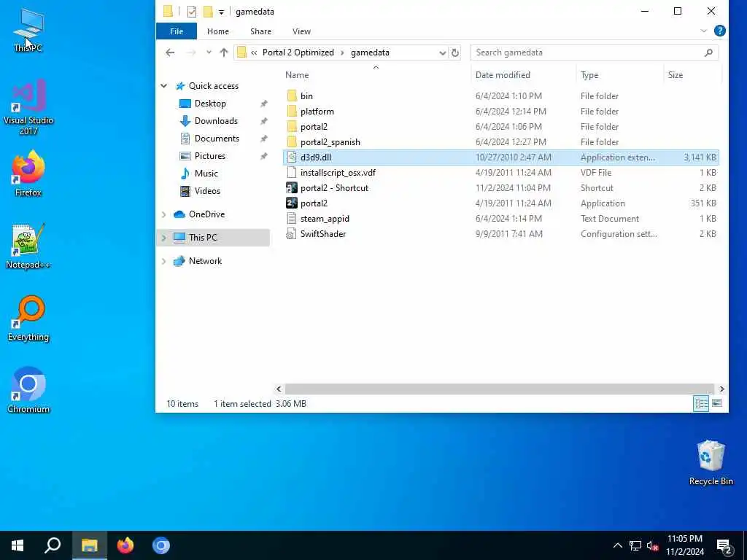The image size is (747, 560).
Task: Select the portal2 application file icon
Action: (x=292, y=203)
